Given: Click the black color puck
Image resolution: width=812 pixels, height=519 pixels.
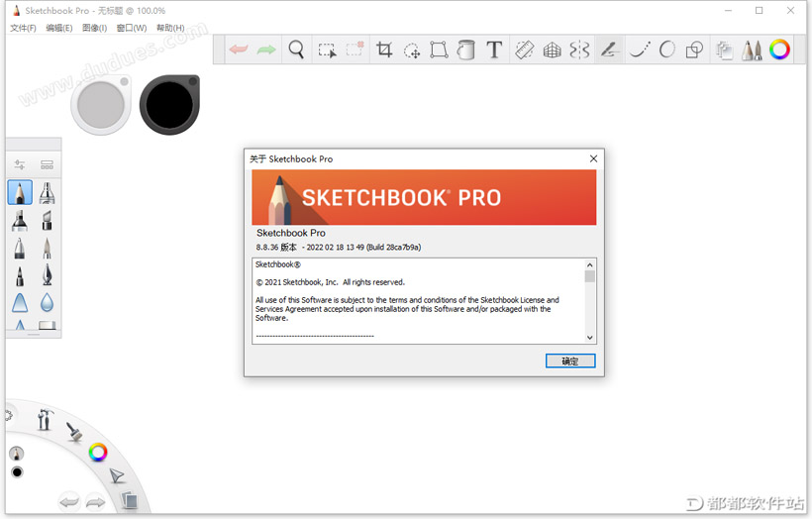Looking at the screenshot, I should 169,105.
